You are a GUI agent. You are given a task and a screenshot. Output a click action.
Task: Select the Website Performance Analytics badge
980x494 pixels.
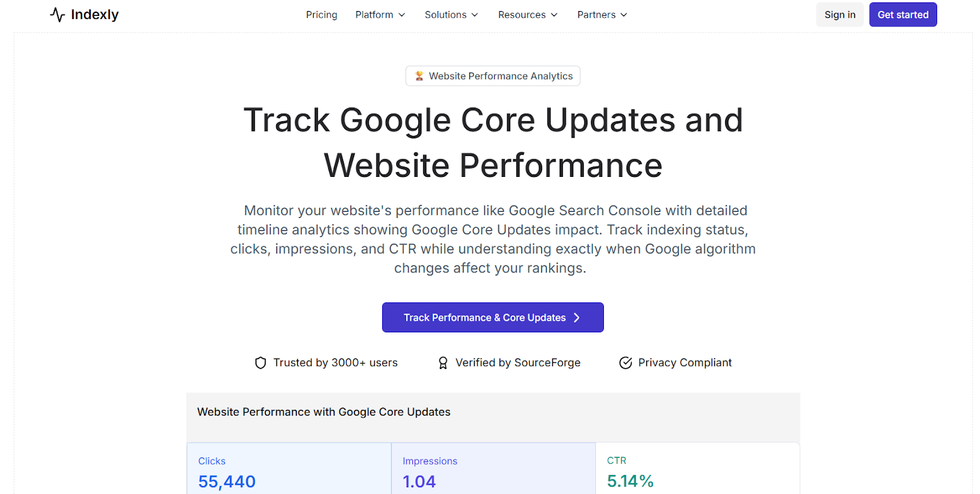[493, 76]
